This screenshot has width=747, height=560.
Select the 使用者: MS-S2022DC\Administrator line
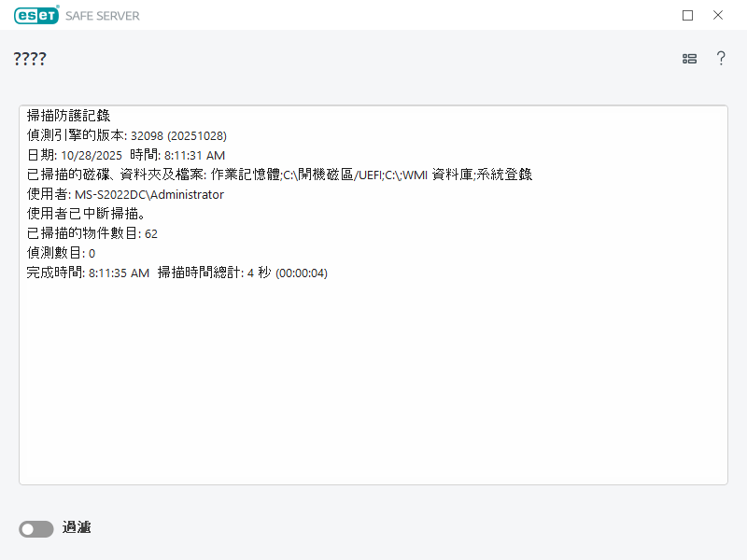(125, 194)
